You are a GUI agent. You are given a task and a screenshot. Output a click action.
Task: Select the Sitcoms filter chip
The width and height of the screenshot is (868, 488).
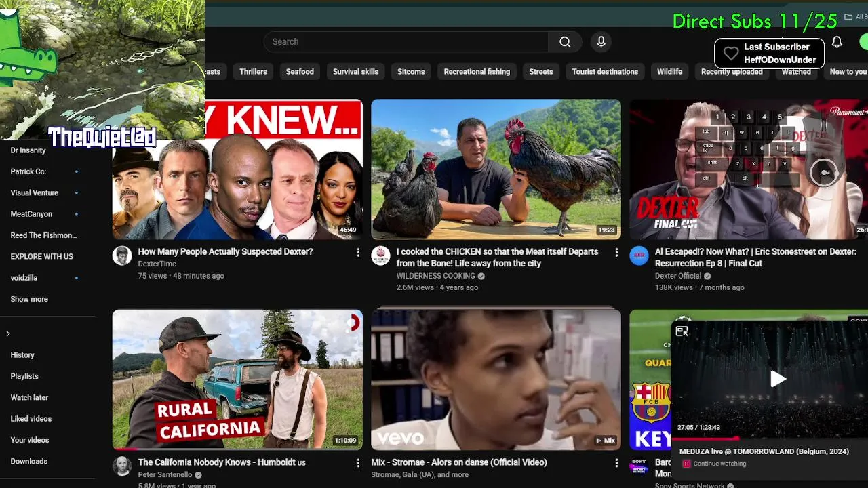click(411, 72)
